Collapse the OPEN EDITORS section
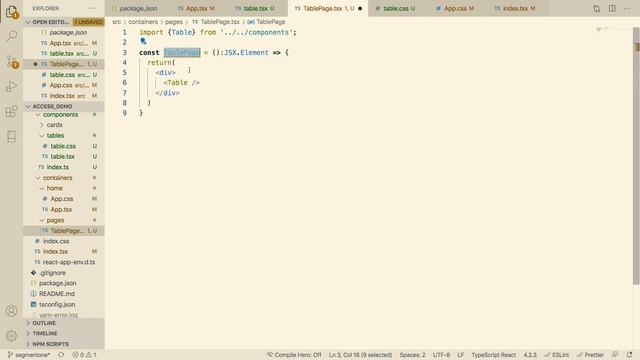Image resolution: width=640 pixels, height=360 pixels. tap(64, 22)
